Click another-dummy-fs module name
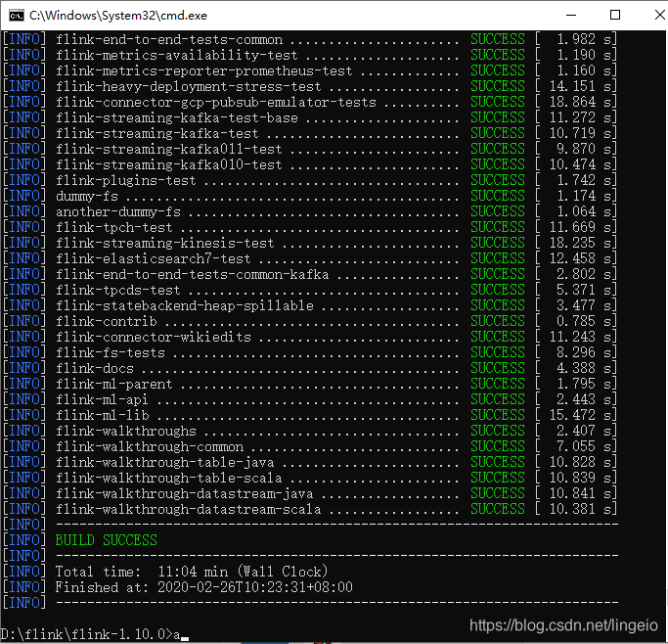Viewport: 668px width, 644px height. (118, 211)
